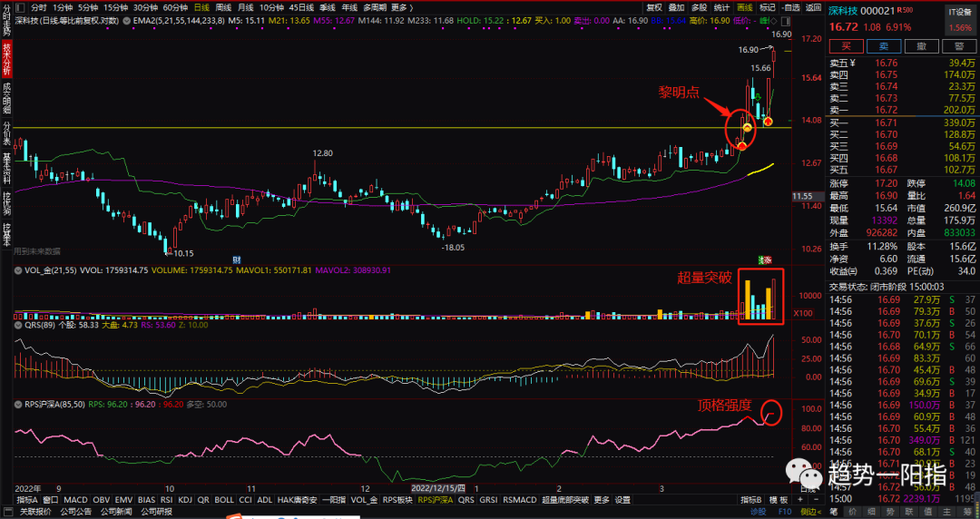Screen dimensions: 980x519
Task: Select the 分时 intraday view
Action: point(39,7)
